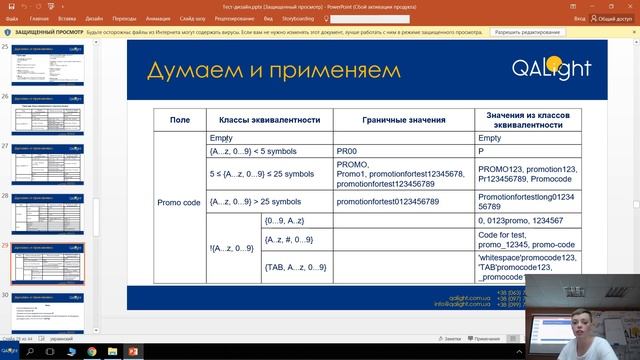Click the spell check icon in status bar
The height and width of the screenshot is (360, 640).
click(x=41, y=339)
